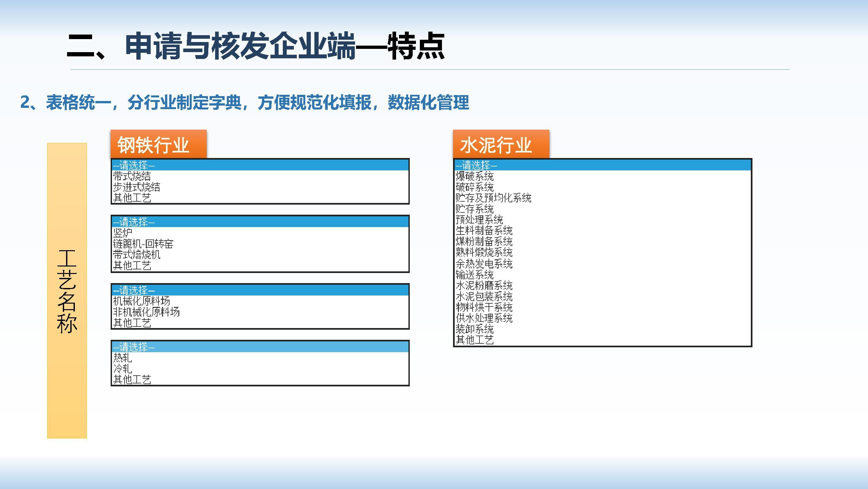Choose 水泥粉磨系统 option
868x489 pixels.
(484, 285)
